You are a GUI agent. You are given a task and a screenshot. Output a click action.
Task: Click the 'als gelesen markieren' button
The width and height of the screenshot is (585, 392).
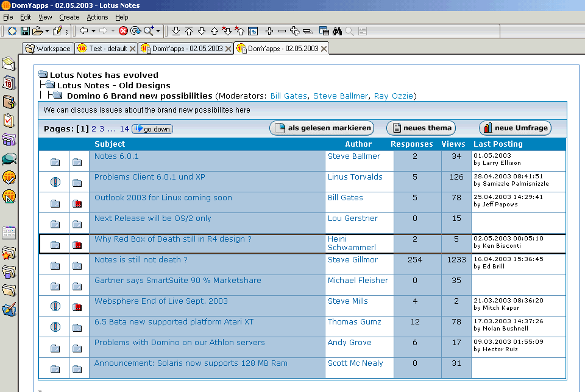(x=322, y=128)
